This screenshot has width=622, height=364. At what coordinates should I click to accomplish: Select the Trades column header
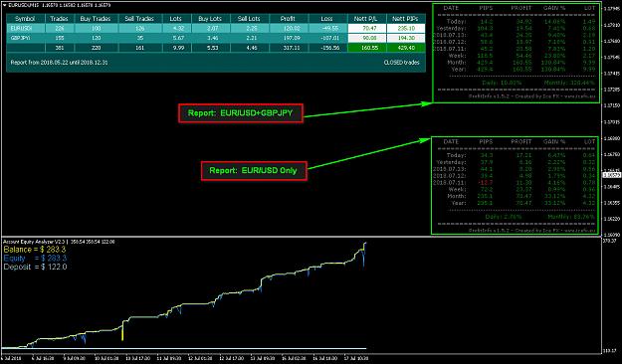tap(59, 19)
